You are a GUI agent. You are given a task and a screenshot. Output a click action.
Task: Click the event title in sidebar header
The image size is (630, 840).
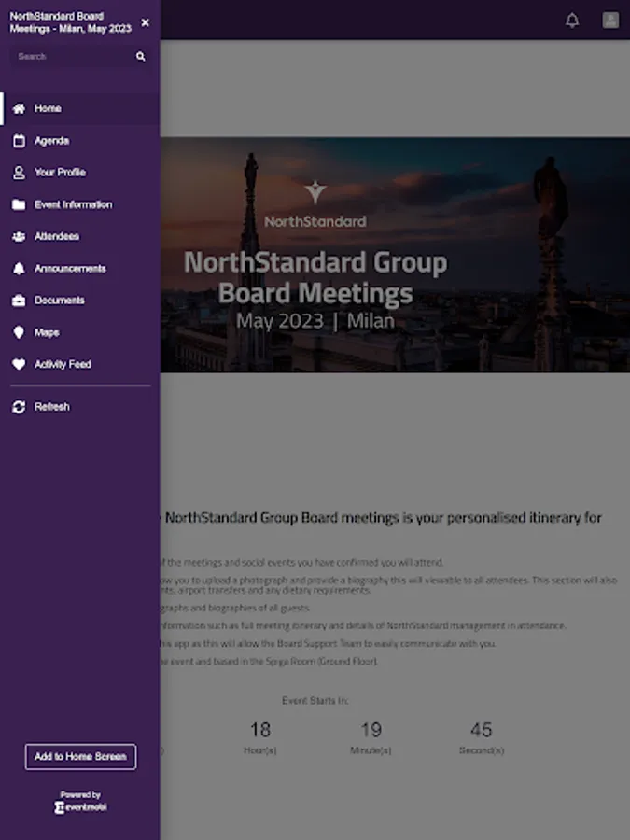coord(70,22)
